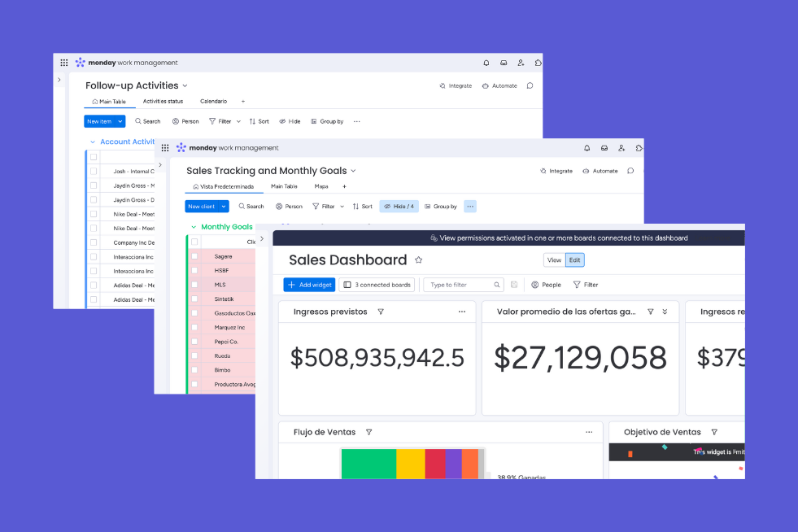Check the MLS row checkbox
Screen dimensions: 798x532
click(x=194, y=285)
